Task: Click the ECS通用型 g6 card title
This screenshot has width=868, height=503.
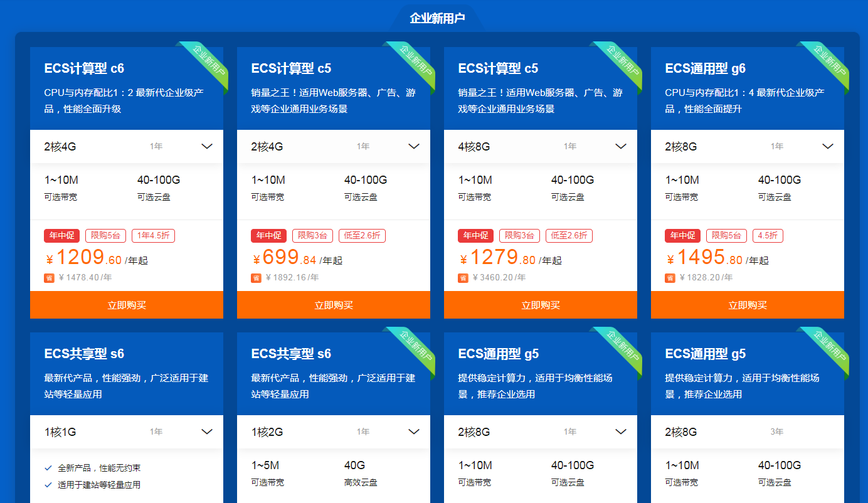Action: (x=705, y=68)
